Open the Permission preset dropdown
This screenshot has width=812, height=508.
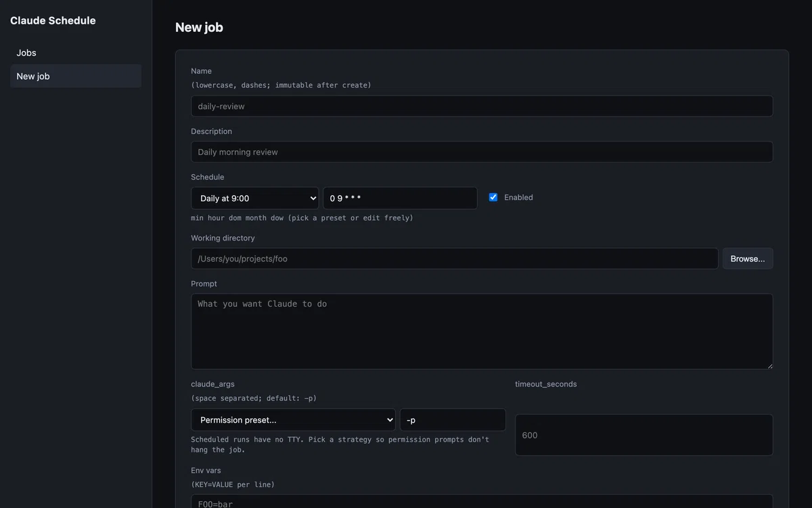coord(293,420)
